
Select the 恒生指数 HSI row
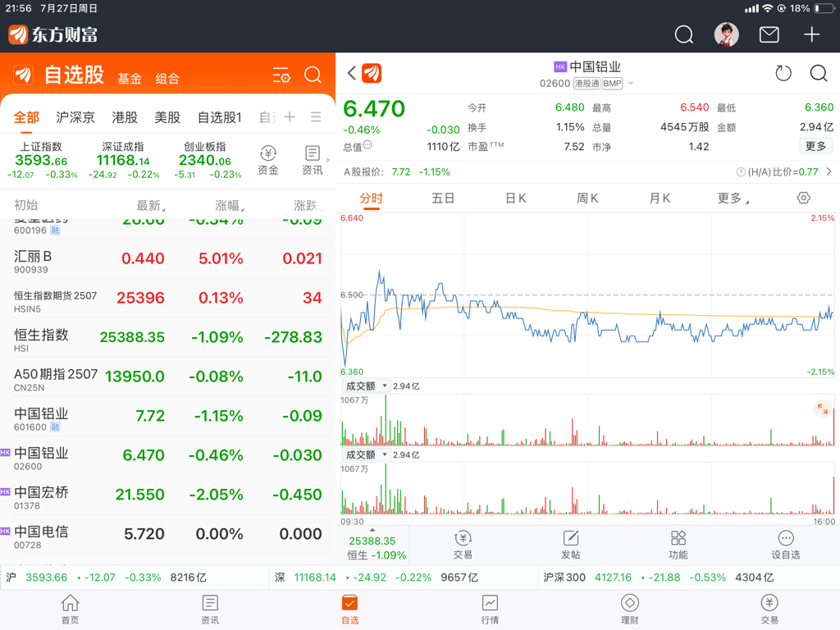[x=167, y=338]
